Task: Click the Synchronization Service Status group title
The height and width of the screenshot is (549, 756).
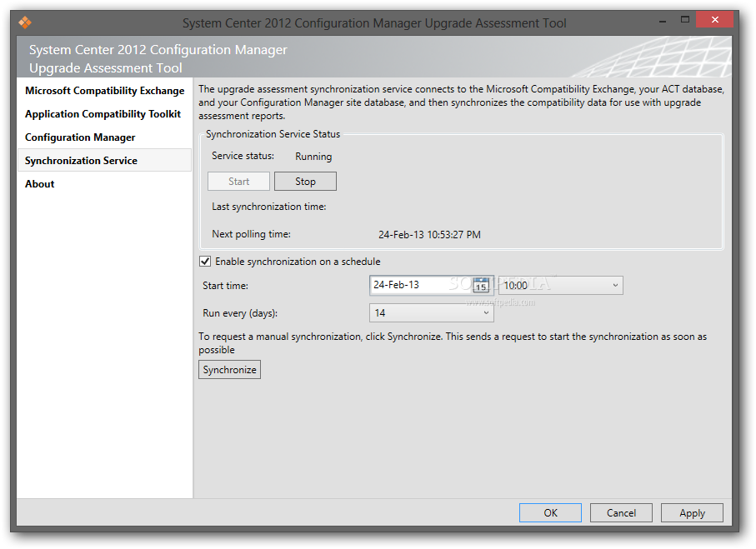Action: [x=273, y=134]
